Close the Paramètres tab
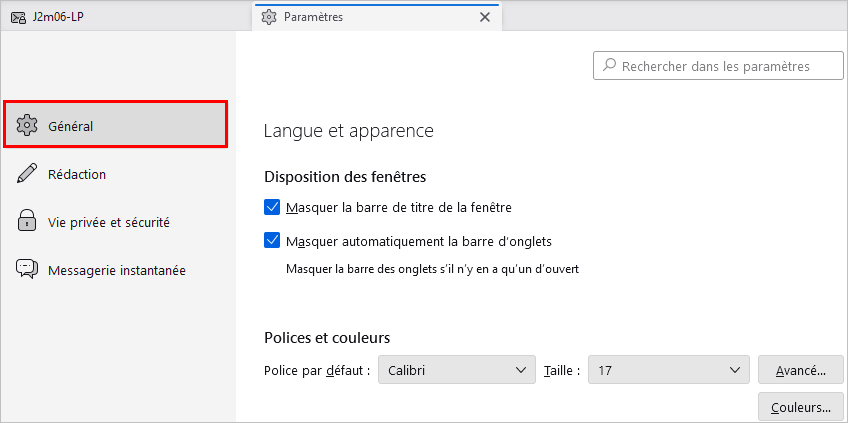This screenshot has width=848, height=423. coord(485,17)
